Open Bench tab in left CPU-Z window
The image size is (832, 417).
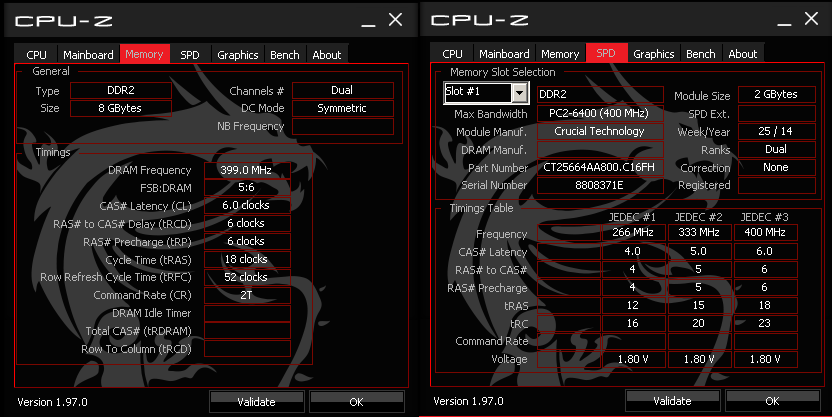(284, 55)
